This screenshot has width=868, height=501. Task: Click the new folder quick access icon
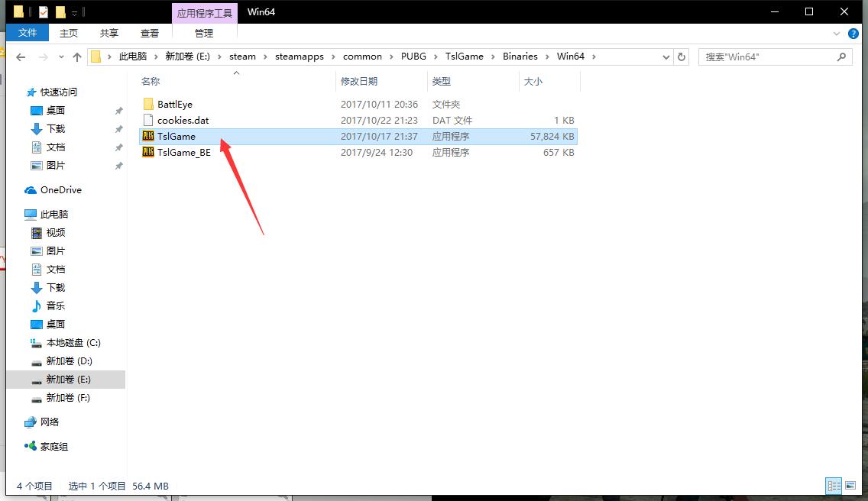coord(60,11)
